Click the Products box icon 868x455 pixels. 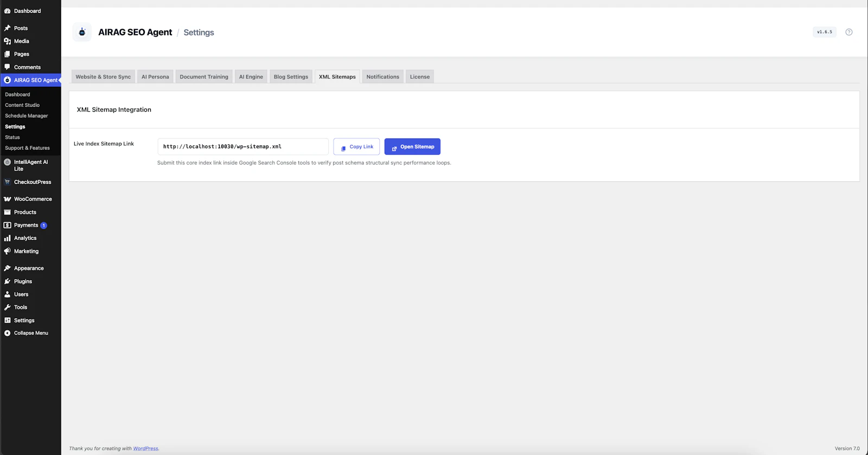(x=8, y=212)
